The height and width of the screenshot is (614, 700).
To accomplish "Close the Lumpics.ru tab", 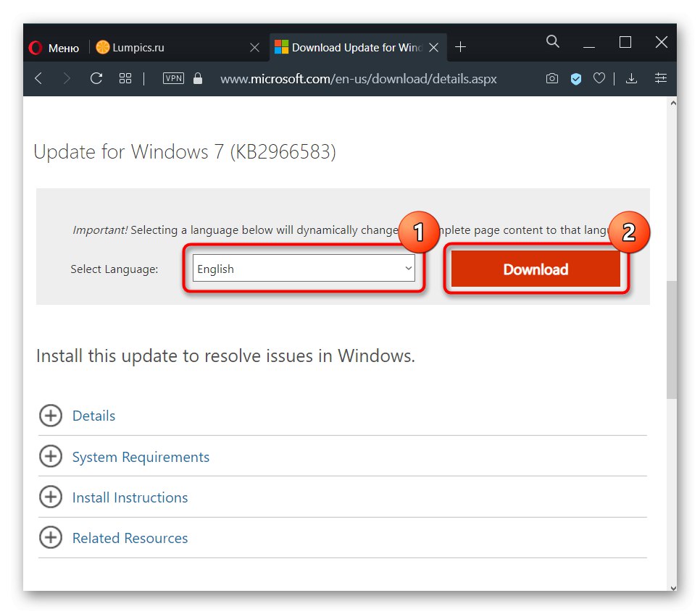I will click(x=254, y=47).
